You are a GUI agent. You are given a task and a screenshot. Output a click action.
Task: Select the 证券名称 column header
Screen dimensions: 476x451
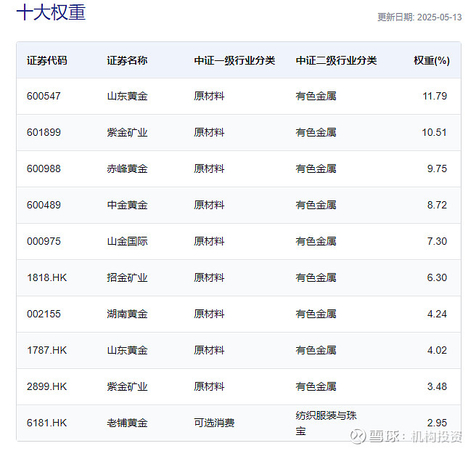click(127, 60)
